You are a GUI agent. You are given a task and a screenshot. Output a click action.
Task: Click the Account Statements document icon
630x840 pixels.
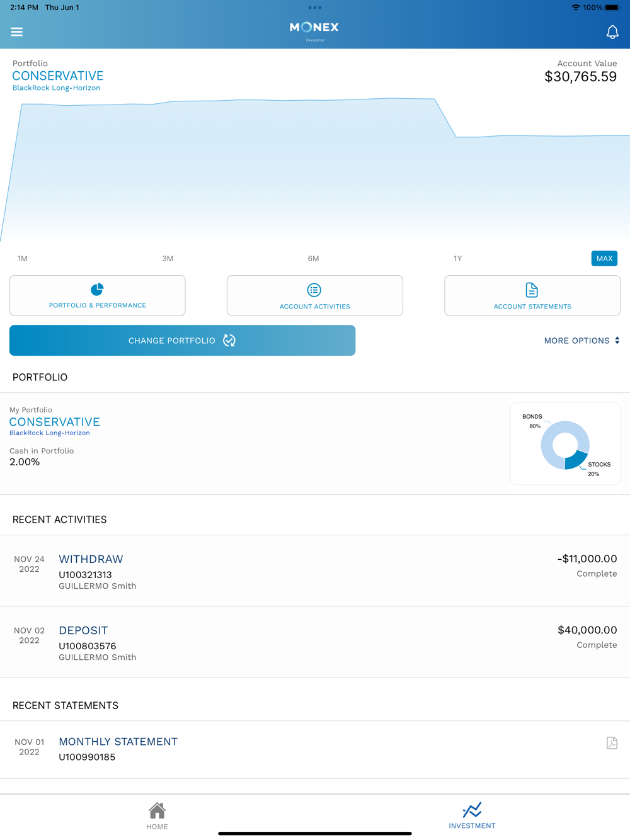click(532, 290)
